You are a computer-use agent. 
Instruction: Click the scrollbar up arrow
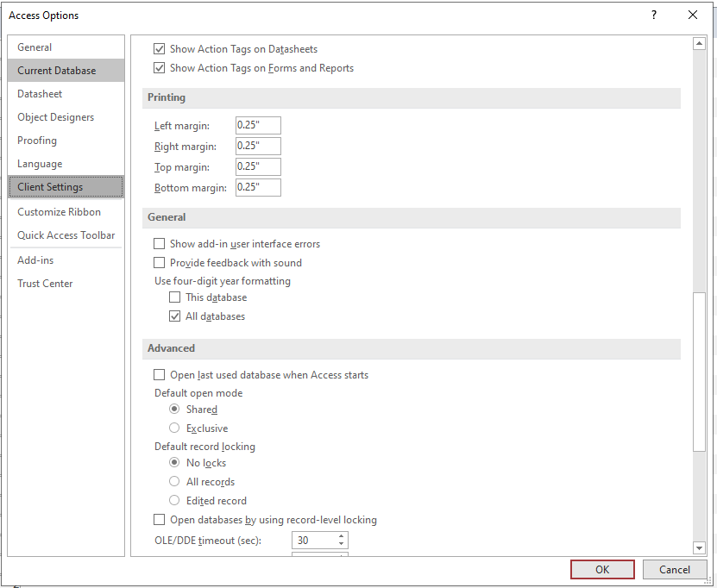(699, 43)
